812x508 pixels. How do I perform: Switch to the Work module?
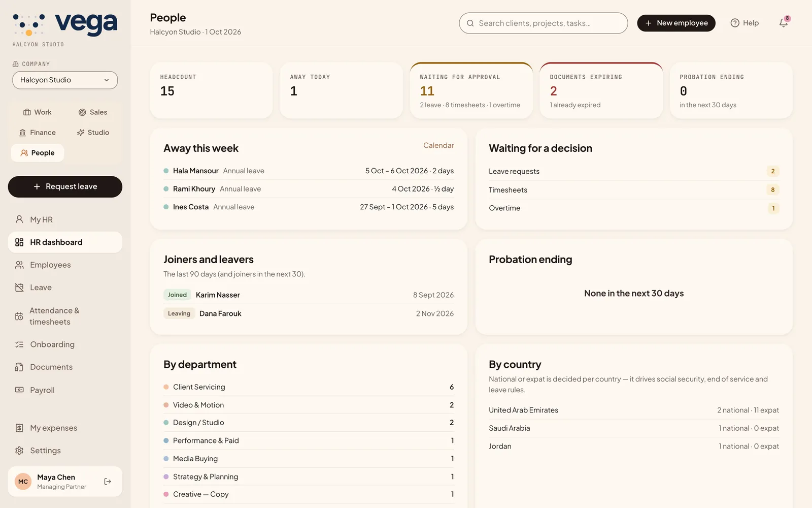coord(38,112)
